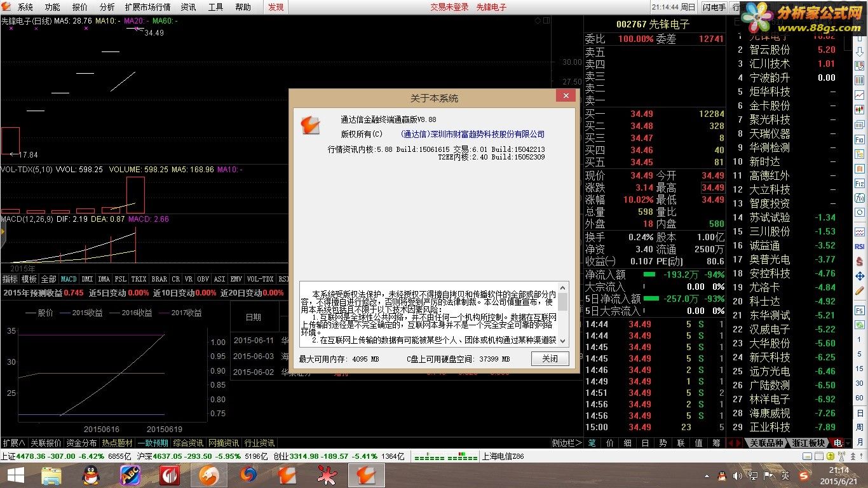
Task: Click the F12 trading icon
Action: coord(859,182)
